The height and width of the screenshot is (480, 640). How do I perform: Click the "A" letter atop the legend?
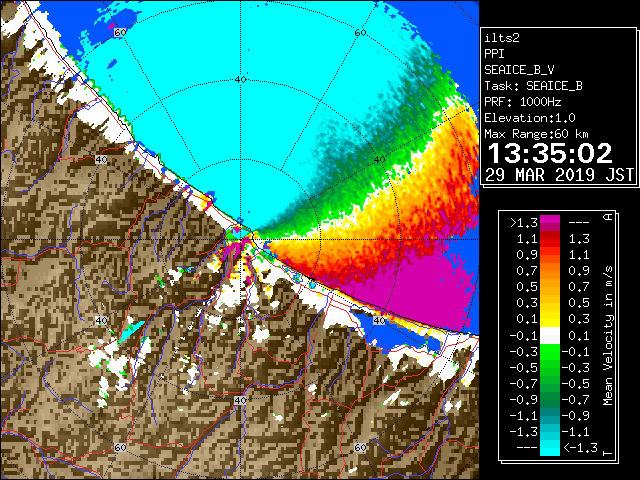[608, 217]
